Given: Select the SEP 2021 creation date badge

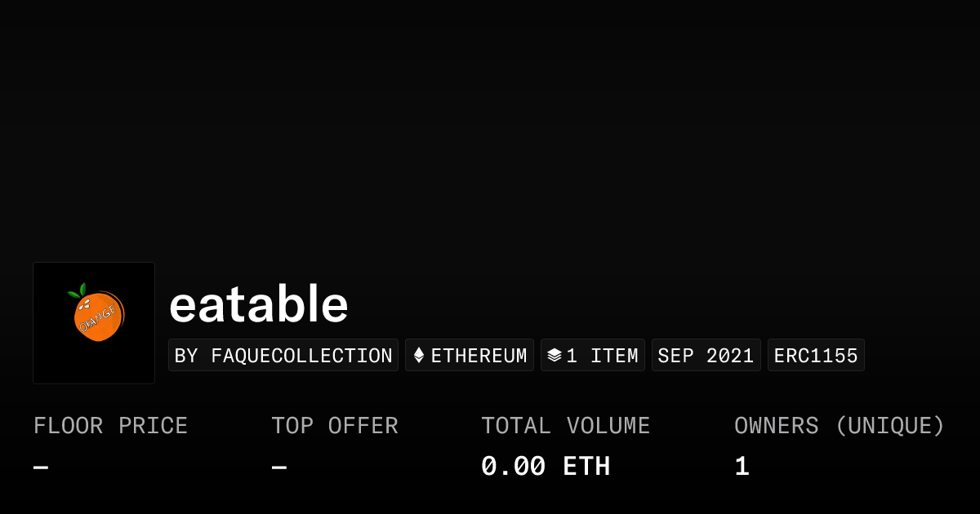Looking at the screenshot, I should (706, 356).
